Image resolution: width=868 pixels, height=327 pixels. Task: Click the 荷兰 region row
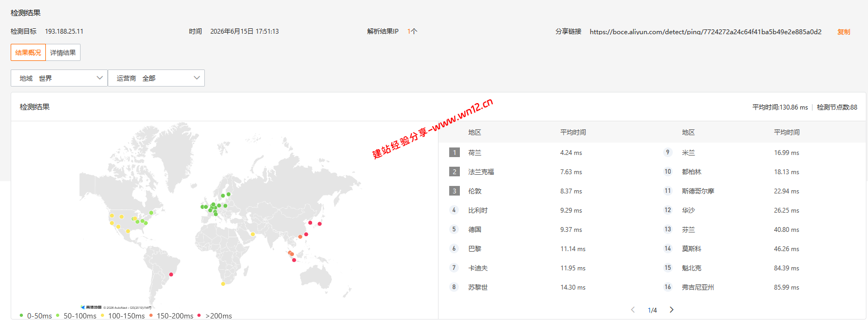[x=545, y=152]
